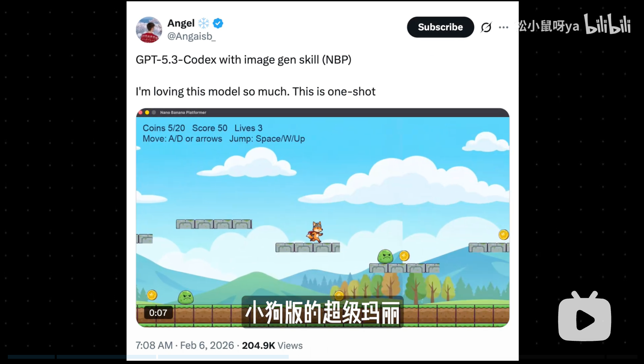Click the gold coin at bottom left of the game
This screenshot has height=364, width=644.
pyautogui.click(x=152, y=295)
